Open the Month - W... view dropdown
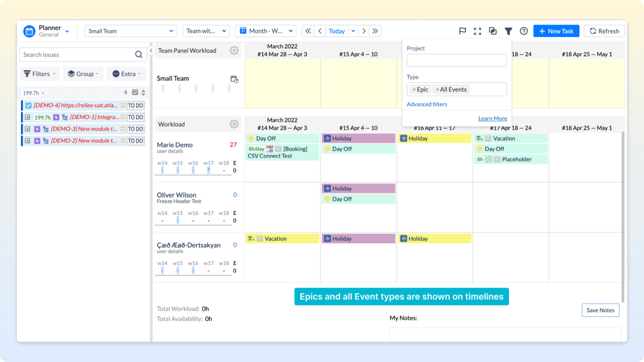644x362 pixels. pyautogui.click(x=266, y=31)
